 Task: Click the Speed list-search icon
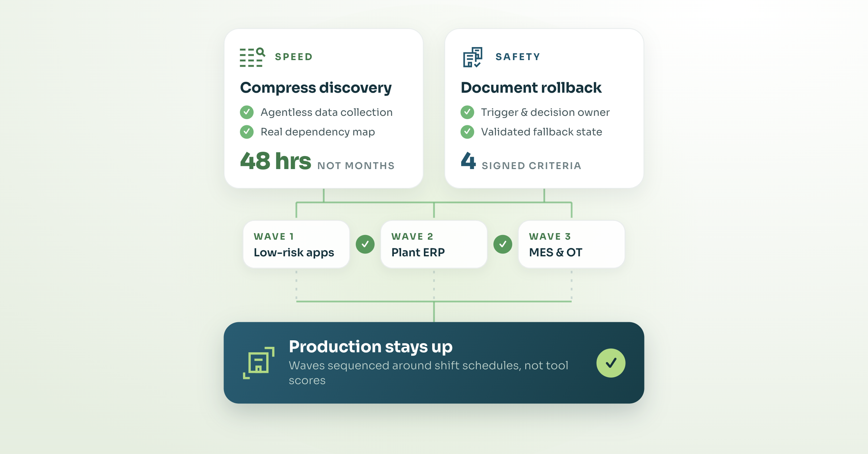tap(253, 57)
